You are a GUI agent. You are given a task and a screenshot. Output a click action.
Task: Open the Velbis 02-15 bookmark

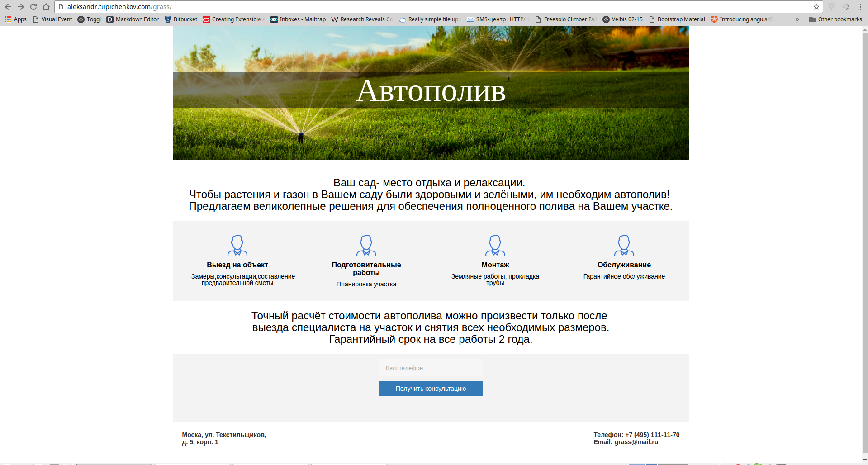[x=622, y=19]
